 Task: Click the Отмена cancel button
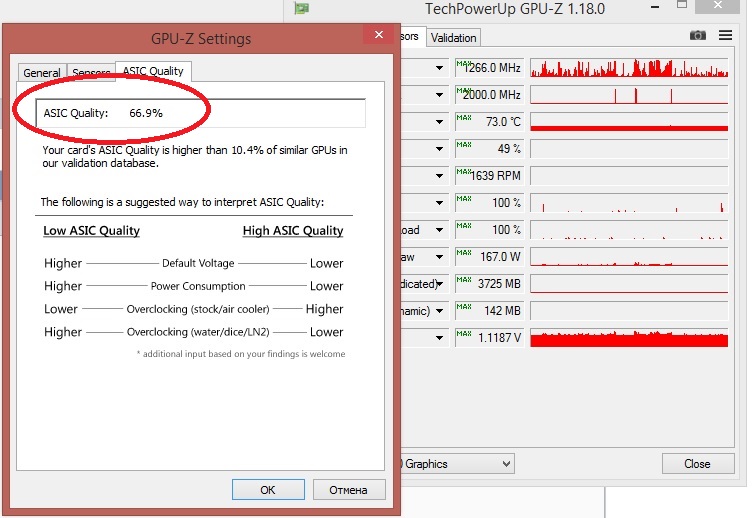pos(349,490)
